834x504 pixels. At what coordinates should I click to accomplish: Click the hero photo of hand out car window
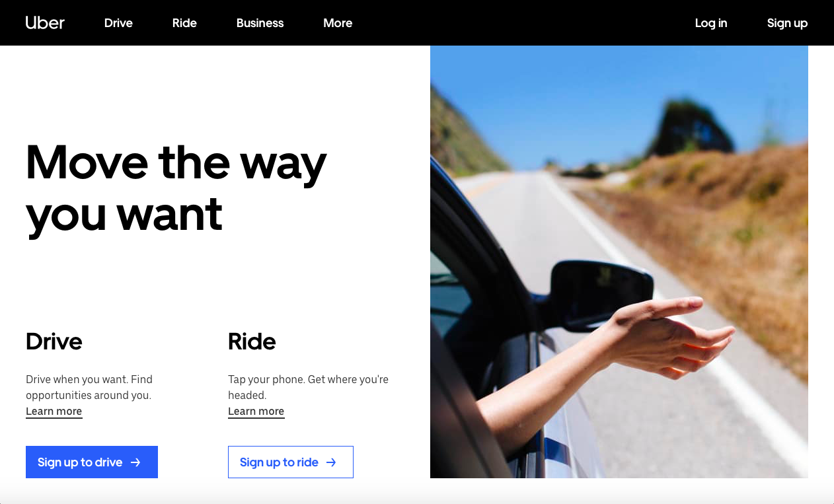point(619,262)
